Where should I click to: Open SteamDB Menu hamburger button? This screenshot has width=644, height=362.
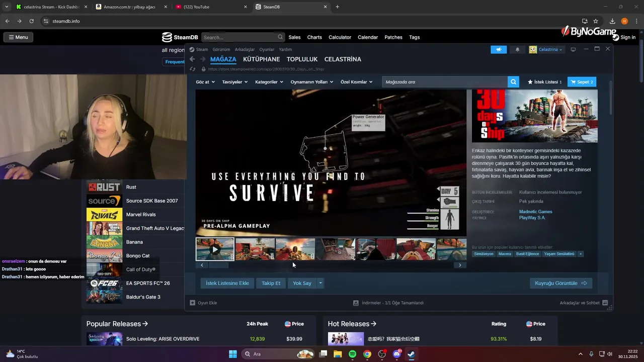click(18, 37)
